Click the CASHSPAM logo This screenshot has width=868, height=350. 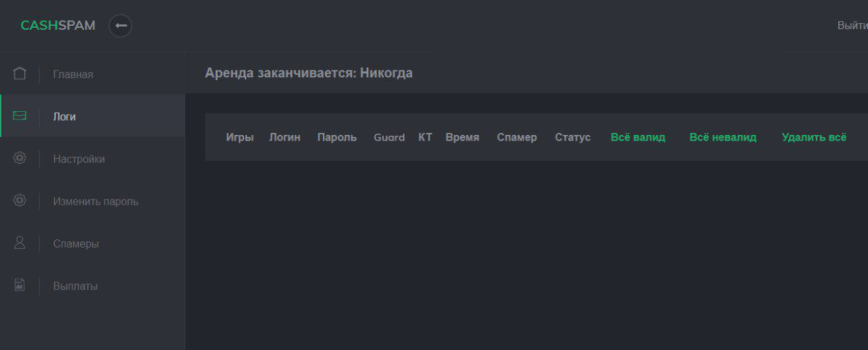(x=58, y=26)
